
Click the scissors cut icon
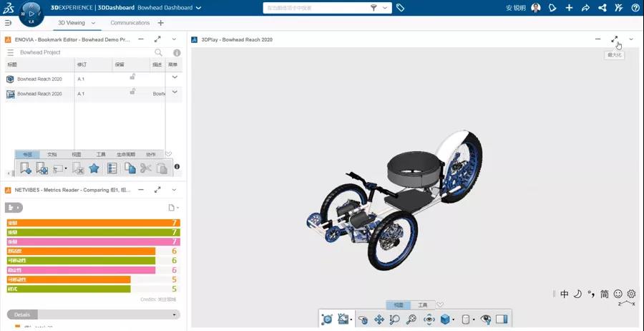click(x=146, y=168)
